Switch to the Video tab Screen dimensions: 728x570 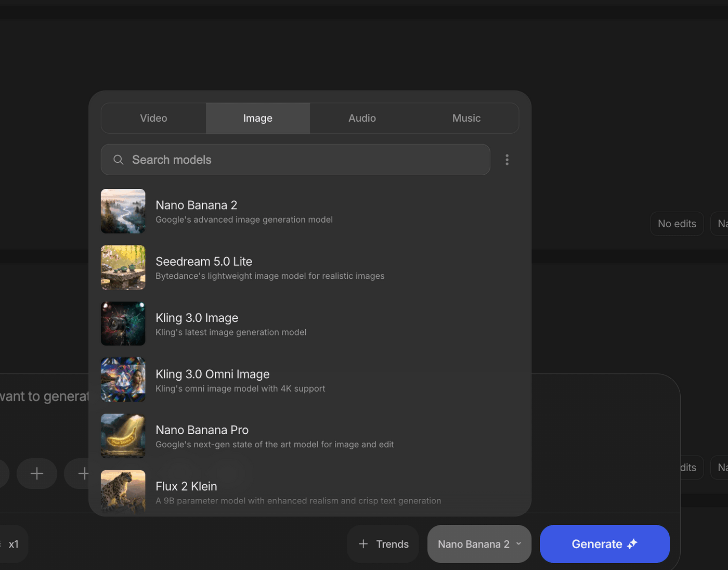point(153,118)
